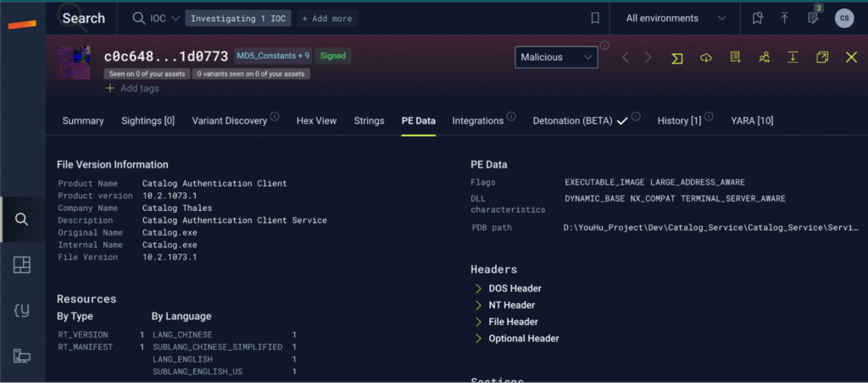Open the notes icon with badge 3
868x383 pixels.
[x=813, y=18]
